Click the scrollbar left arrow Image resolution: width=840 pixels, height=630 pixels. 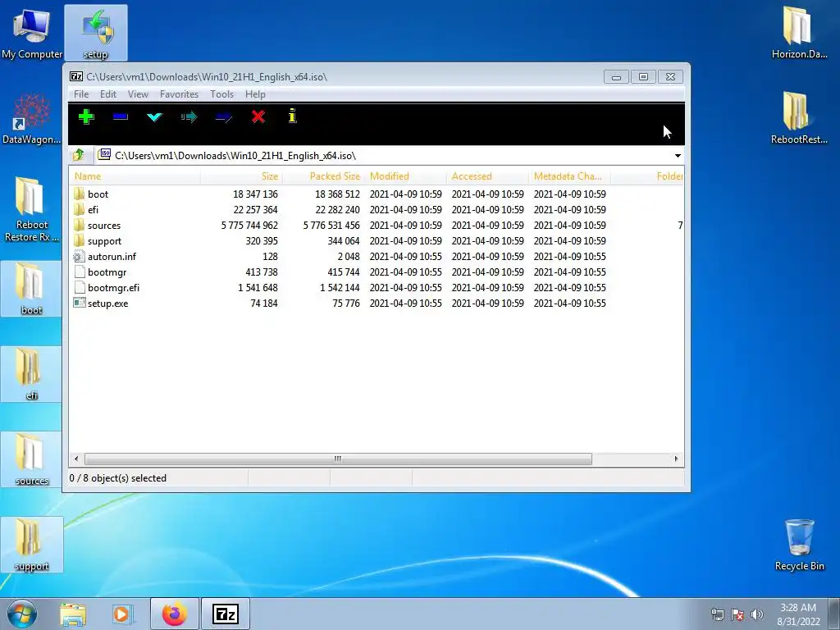pos(76,459)
